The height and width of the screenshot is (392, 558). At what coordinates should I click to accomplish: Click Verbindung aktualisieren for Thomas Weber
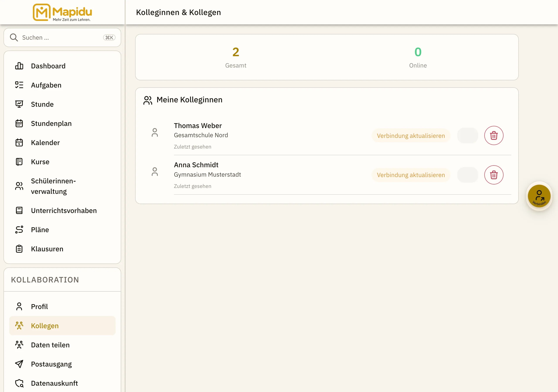[411, 135]
